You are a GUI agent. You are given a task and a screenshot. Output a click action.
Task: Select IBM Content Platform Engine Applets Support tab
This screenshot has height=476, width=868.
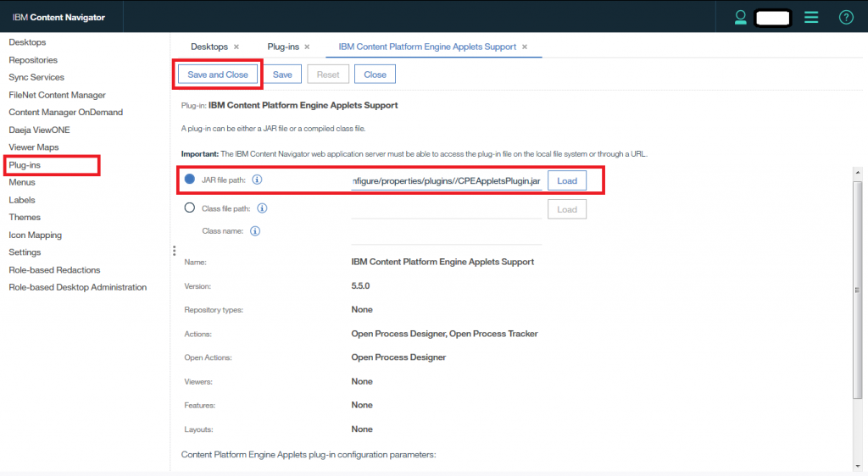[427, 47]
